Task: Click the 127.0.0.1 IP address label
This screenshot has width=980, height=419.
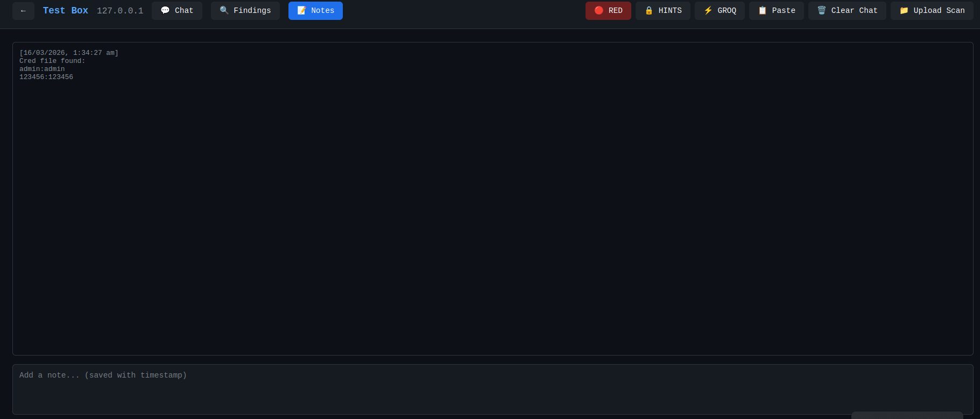Action: click(x=120, y=11)
